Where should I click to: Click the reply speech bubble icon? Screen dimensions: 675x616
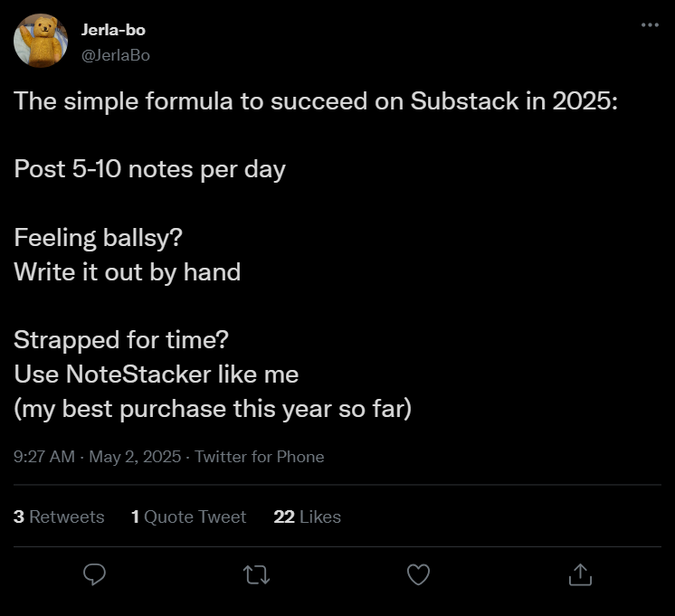tap(95, 573)
